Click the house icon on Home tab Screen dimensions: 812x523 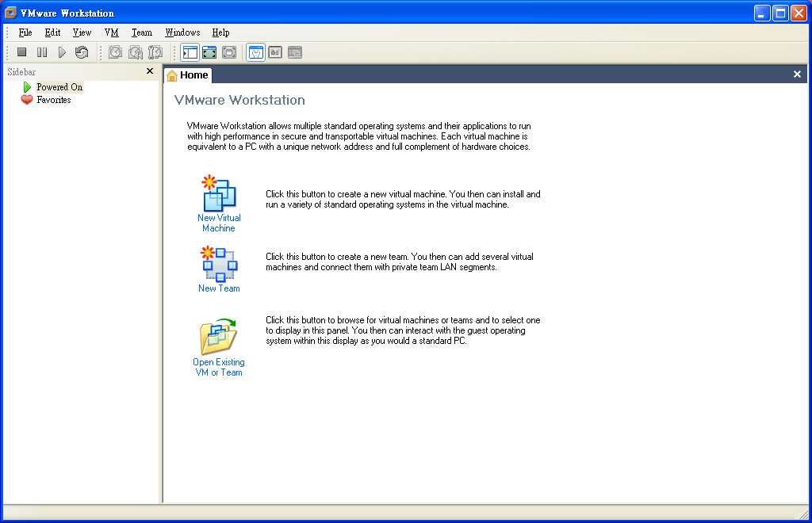pyautogui.click(x=172, y=75)
